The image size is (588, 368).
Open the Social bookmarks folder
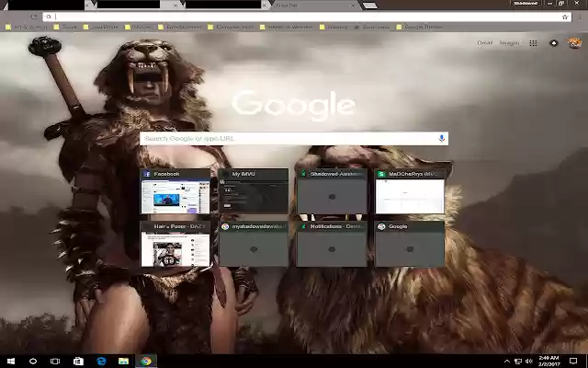65,27
